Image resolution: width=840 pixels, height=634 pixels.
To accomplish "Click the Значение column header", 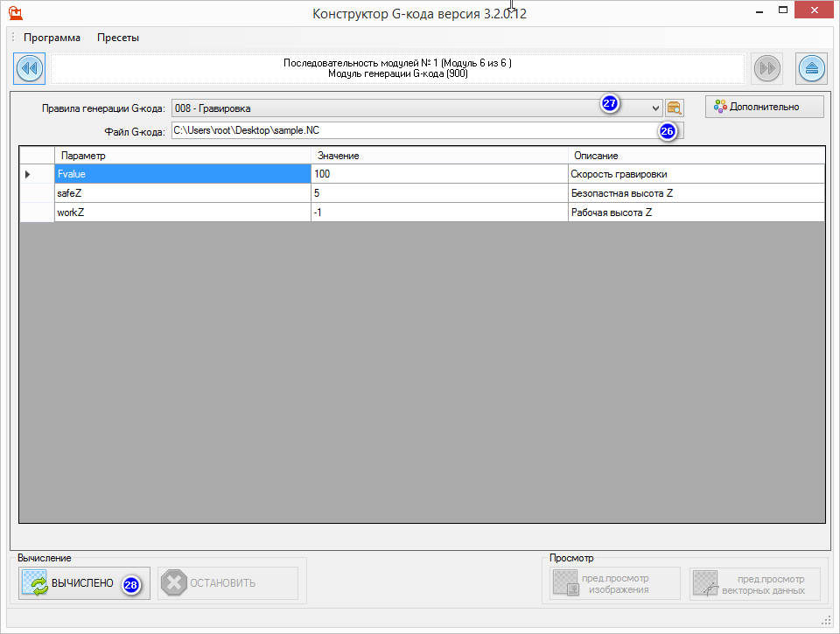I will (439, 156).
